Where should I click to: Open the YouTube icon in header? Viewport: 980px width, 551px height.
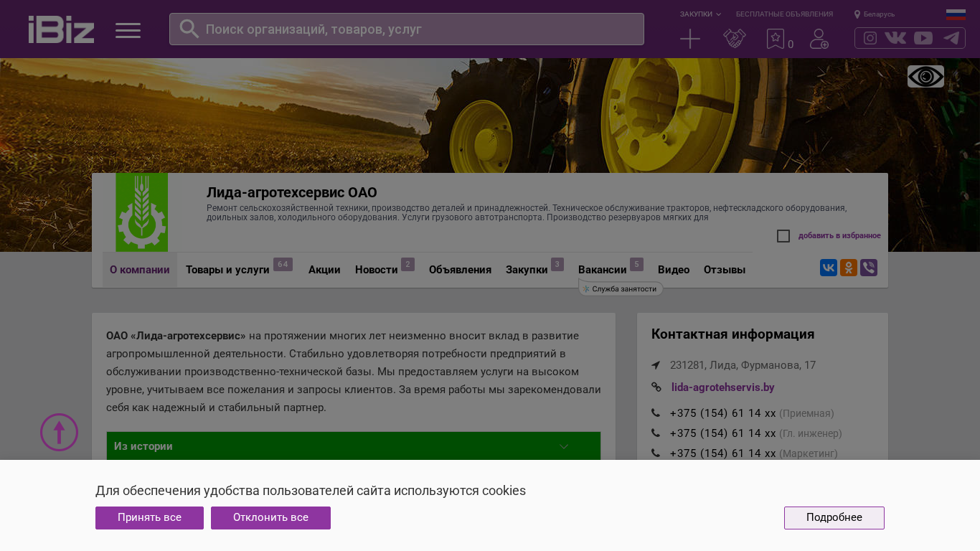(x=923, y=38)
